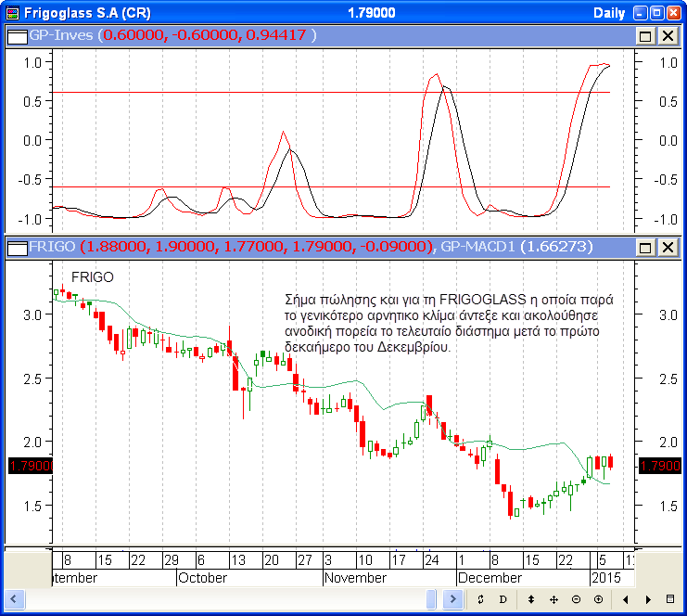Click the 'FRIGO' label inside price chart
The image size is (687, 616).
point(93,277)
